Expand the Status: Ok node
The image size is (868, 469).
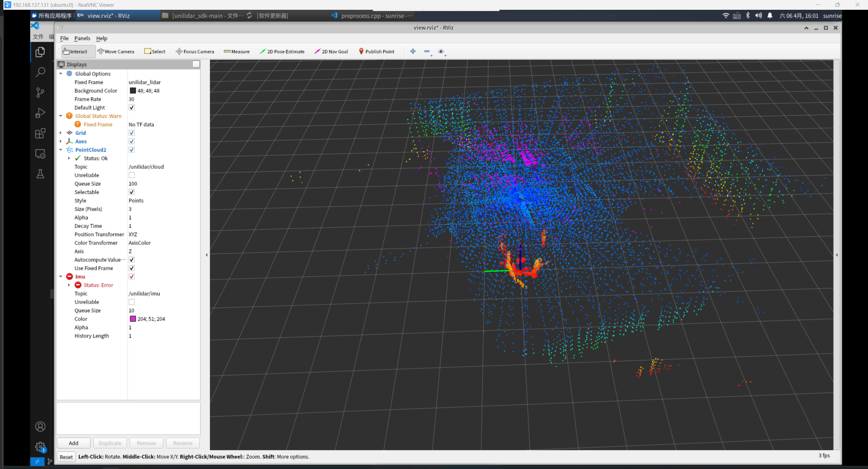[x=69, y=158]
